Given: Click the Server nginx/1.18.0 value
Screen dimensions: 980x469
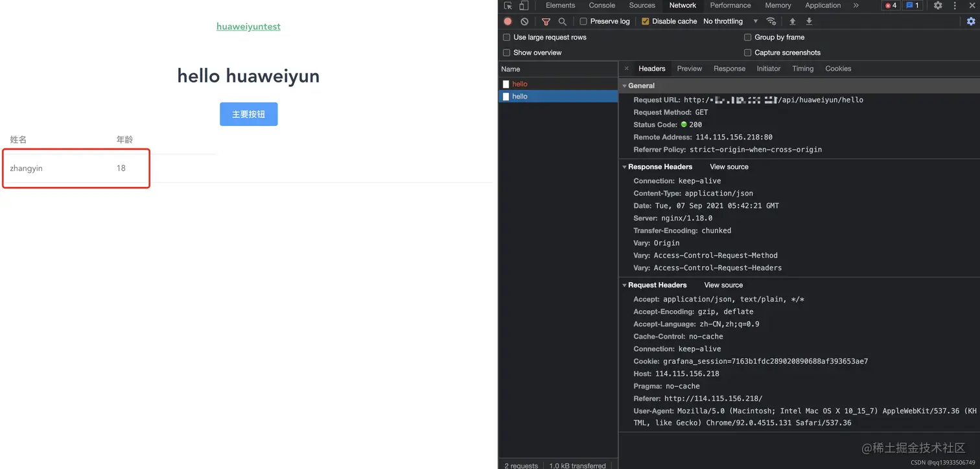Looking at the screenshot, I should pyautogui.click(x=686, y=218).
